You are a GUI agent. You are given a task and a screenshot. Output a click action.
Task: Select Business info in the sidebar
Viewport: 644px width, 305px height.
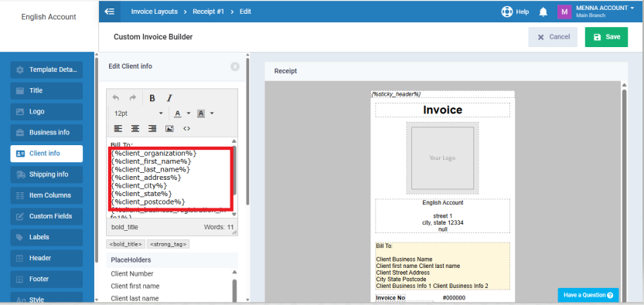coord(46,132)
